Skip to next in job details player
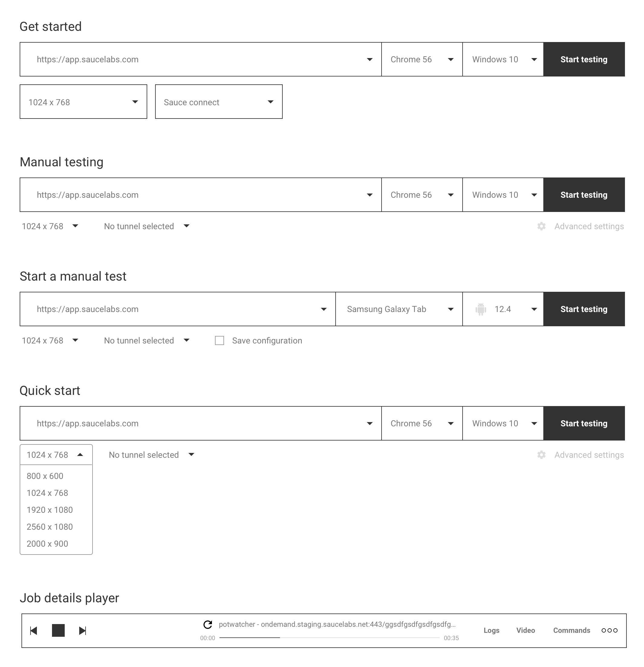Screen dimensions: 644x667 click(x=82, y=631)
